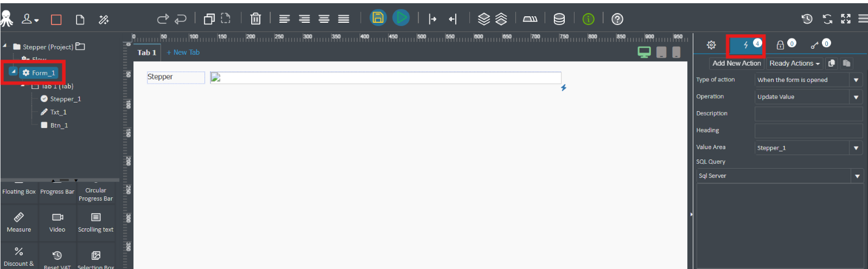Viewport: 868px width, 269px height.
Task: Toggle fullscreen with expand arrows icon
Action: (846, 19)
